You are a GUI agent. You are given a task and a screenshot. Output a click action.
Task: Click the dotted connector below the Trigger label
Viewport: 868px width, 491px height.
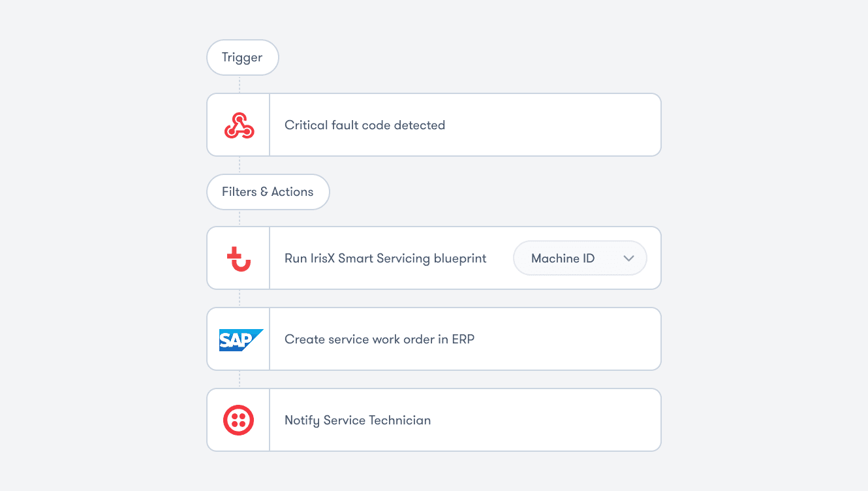click(240, 84)
